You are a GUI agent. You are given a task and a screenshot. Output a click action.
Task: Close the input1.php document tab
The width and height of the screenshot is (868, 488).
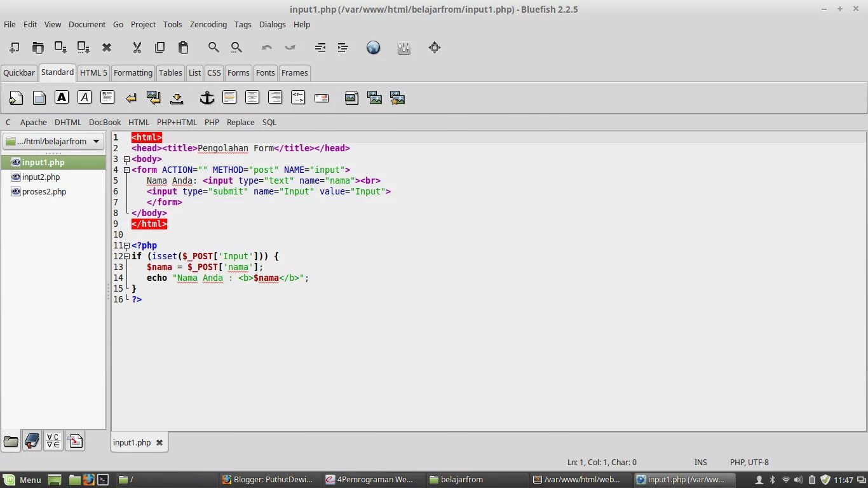click(159, 443)
